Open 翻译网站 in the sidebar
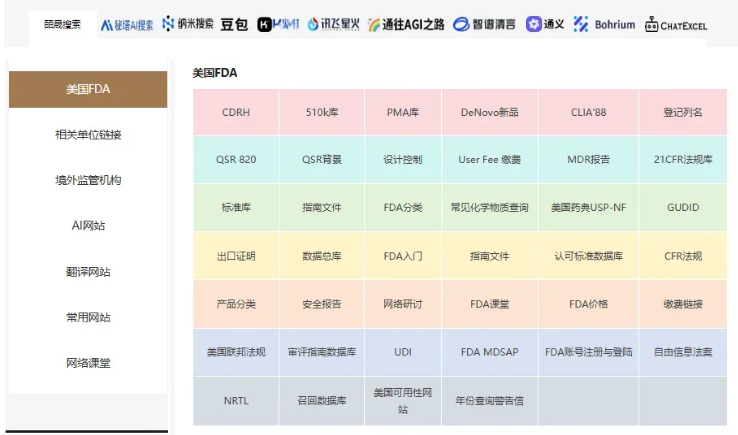Viewport: 738px width, 435px height. (88, 272)
